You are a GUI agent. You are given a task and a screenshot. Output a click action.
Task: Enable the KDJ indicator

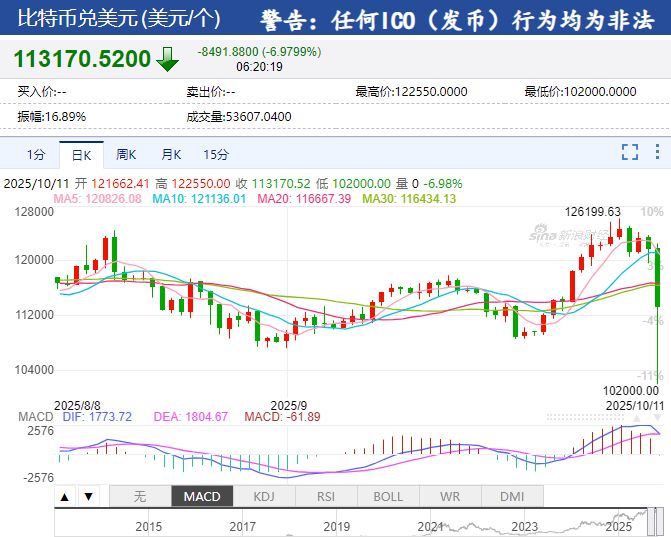click(264, 496)
